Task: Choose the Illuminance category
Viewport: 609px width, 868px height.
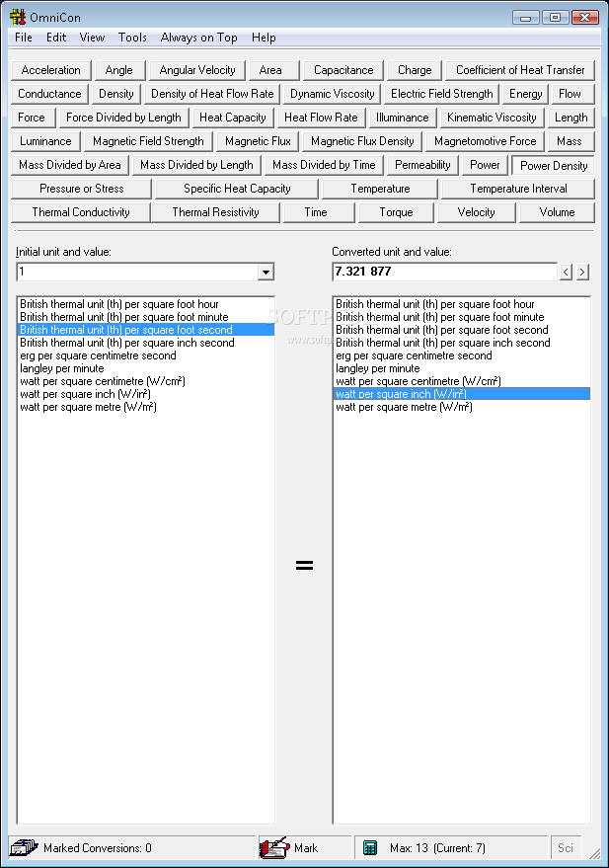Action: coord(402,118)
